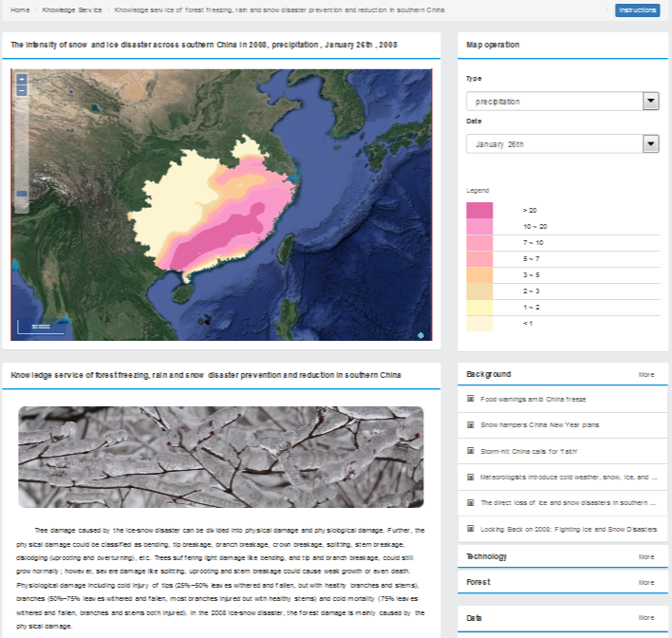Click More in the Background panel
The height and width of the screenshot is (638, 672).
point(646,375)
